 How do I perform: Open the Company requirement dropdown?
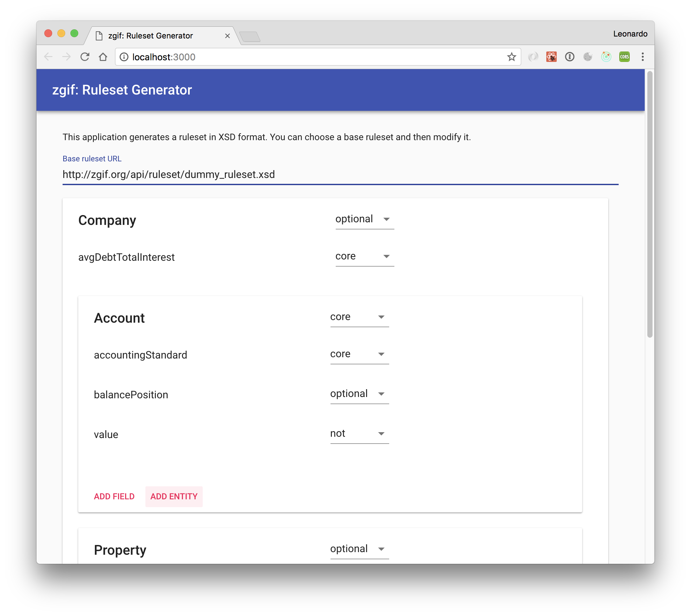(364, 219)
